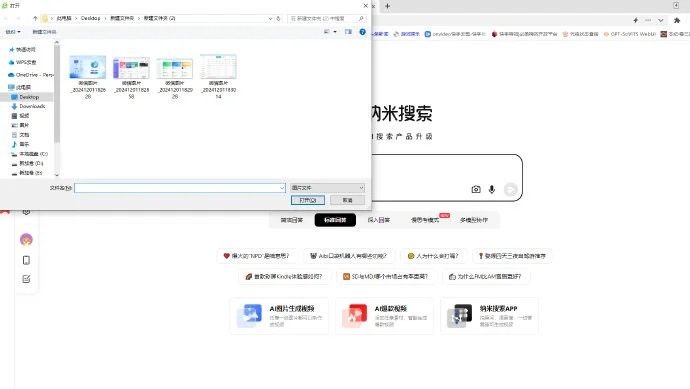
Task: Open the Organize dropdown in the dialog toolbar
Action: click(13, 32)
